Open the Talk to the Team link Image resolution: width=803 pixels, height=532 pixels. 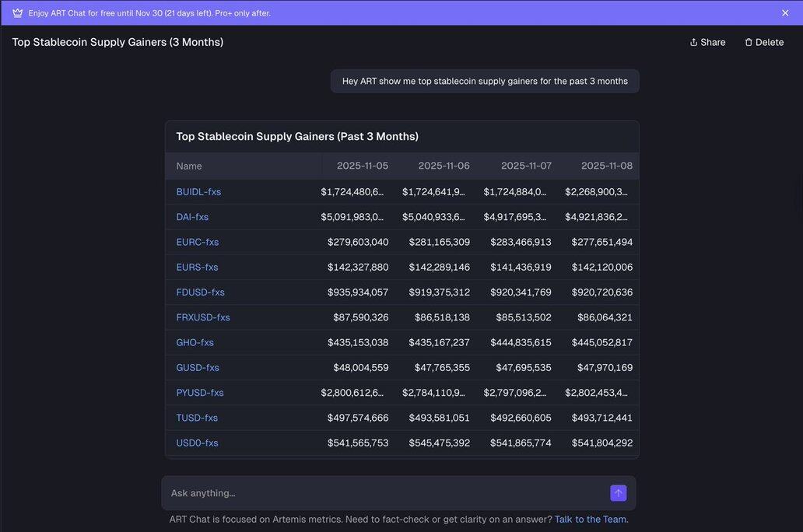[x=590, y=520]
